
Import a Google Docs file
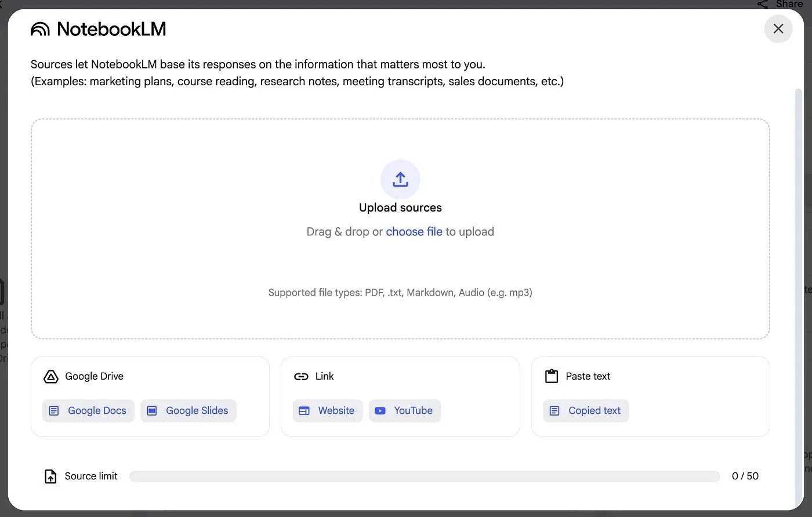click(88, 410)
